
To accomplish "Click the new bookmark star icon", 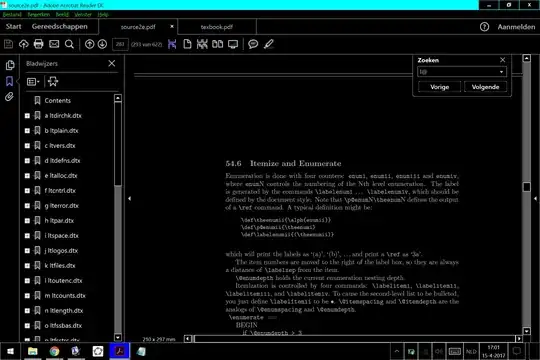I will (53, 82).
